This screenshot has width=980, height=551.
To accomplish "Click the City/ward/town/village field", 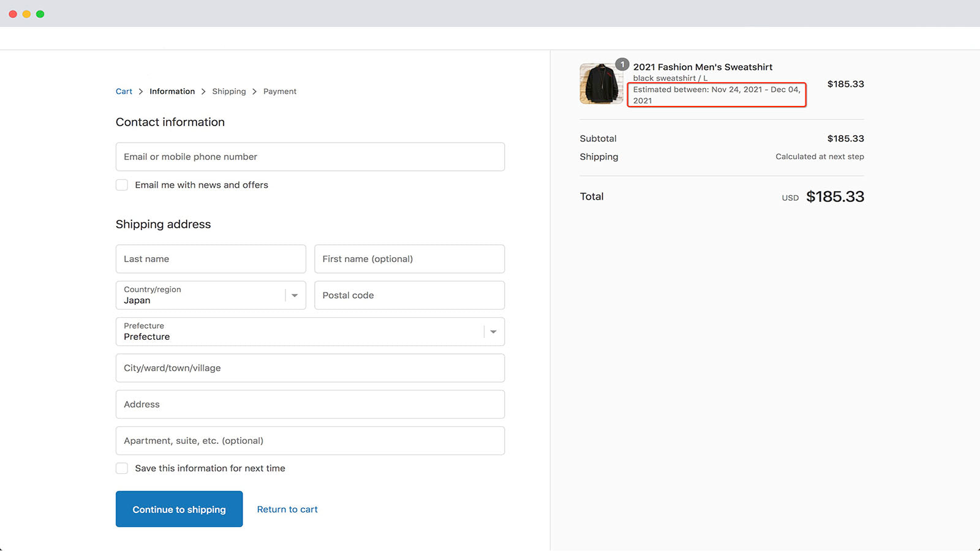I will coord(310,368).
